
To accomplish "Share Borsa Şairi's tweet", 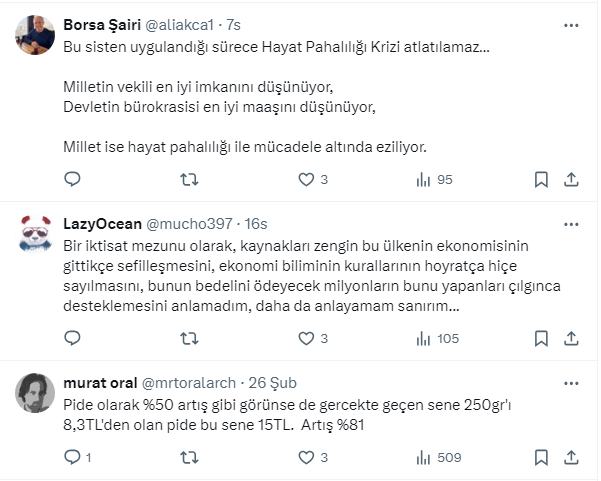I will point(571,180).
